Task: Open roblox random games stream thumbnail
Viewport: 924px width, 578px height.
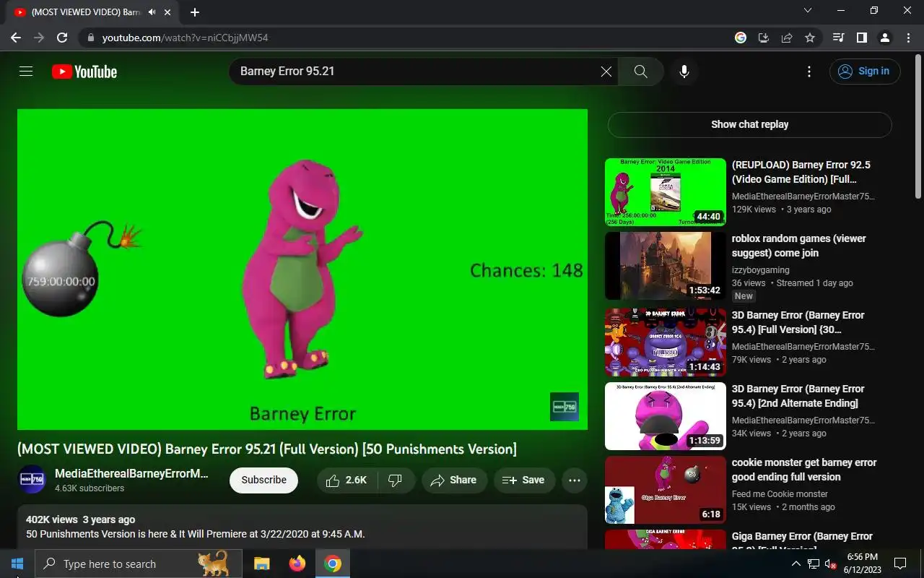Action: 666,266
